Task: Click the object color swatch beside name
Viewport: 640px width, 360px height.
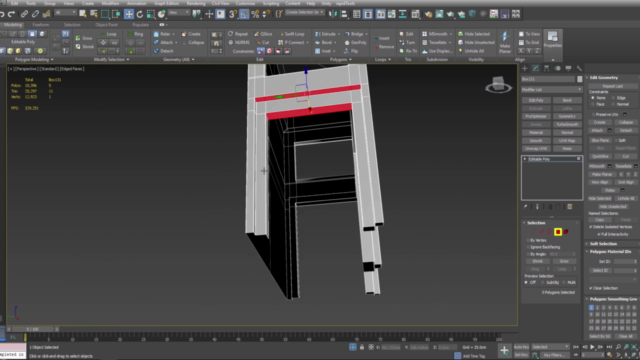Action: (580, 79)
